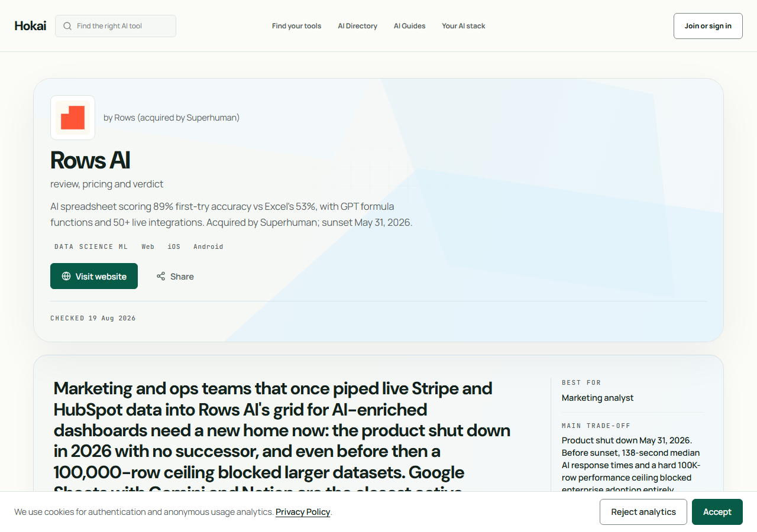Image resolution: width=757 pixels, height=532 pixels.
Task: Open the Find your tools menu
Action: pyautogui.click(x=296, y=26)
